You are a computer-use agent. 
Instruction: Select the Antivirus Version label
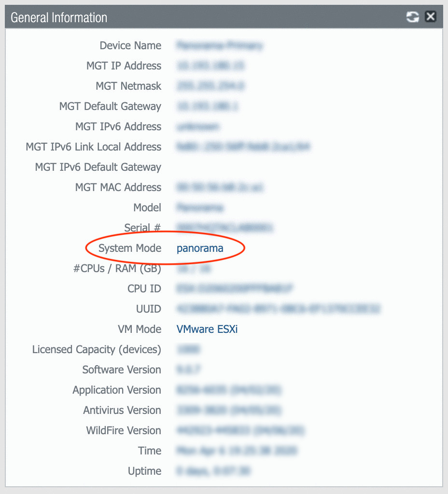[x=122, y=411]
